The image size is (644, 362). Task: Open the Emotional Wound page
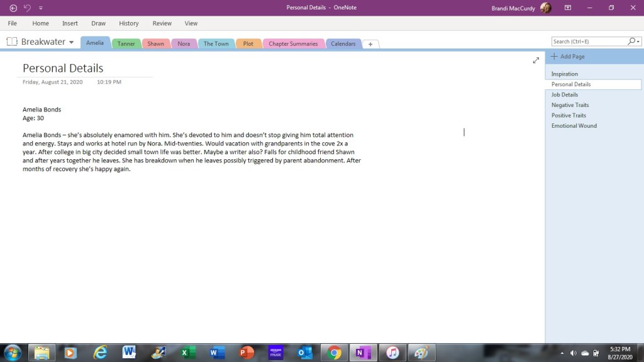(574, 126)
